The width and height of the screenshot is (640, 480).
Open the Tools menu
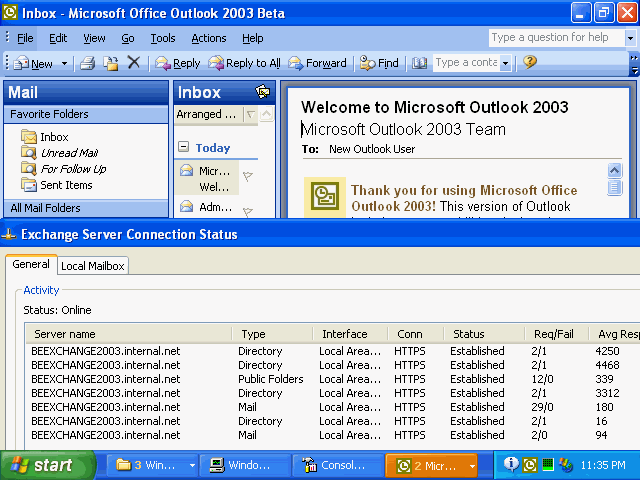(x=162, y=38)
